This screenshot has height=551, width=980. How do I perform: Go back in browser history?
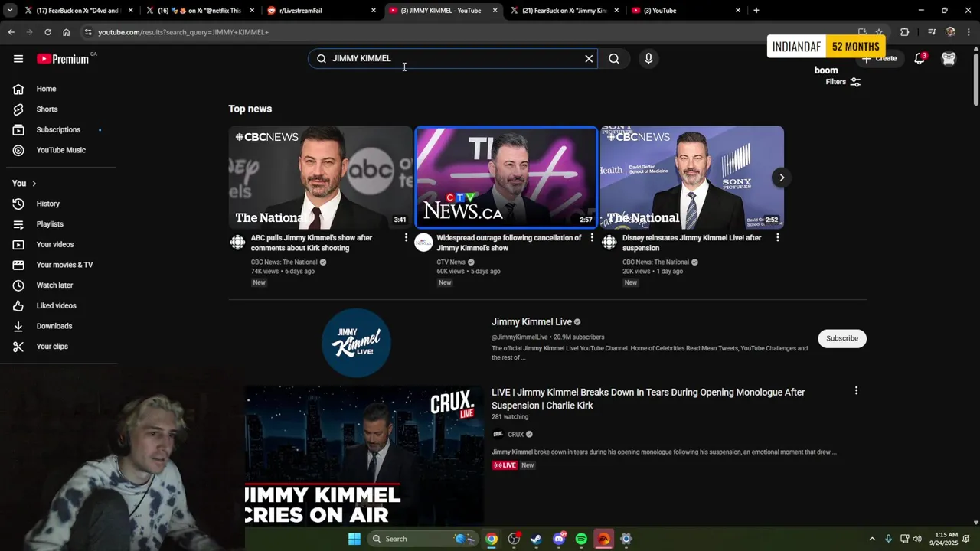tap(11, 32)
